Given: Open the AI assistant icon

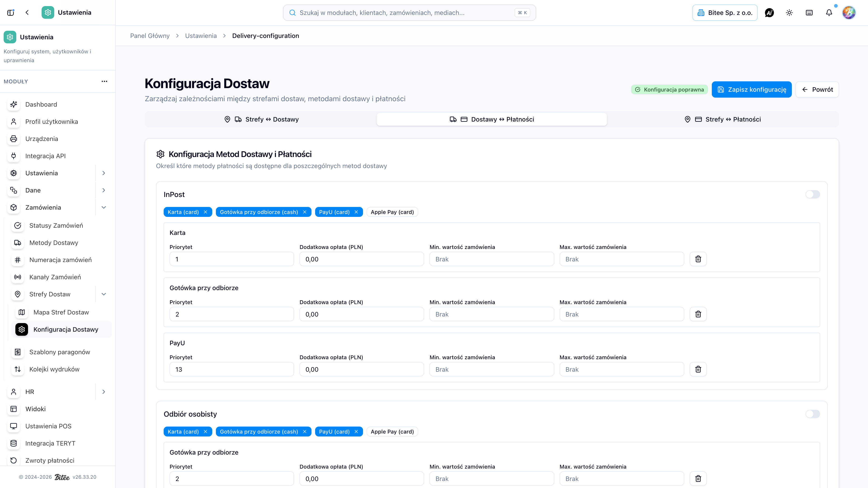Looking at the screenshot, I should (x=769, y=13).
